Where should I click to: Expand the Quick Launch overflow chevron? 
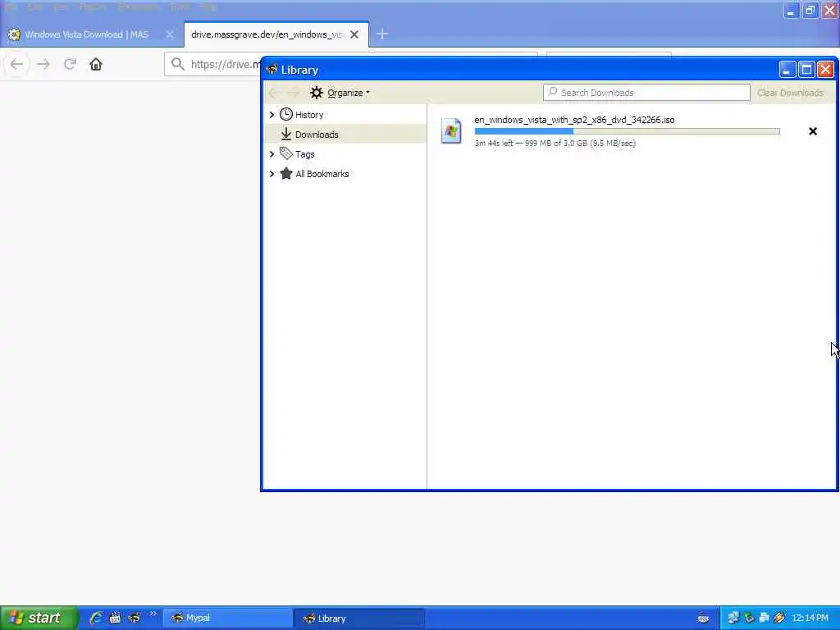coord(153,614)
